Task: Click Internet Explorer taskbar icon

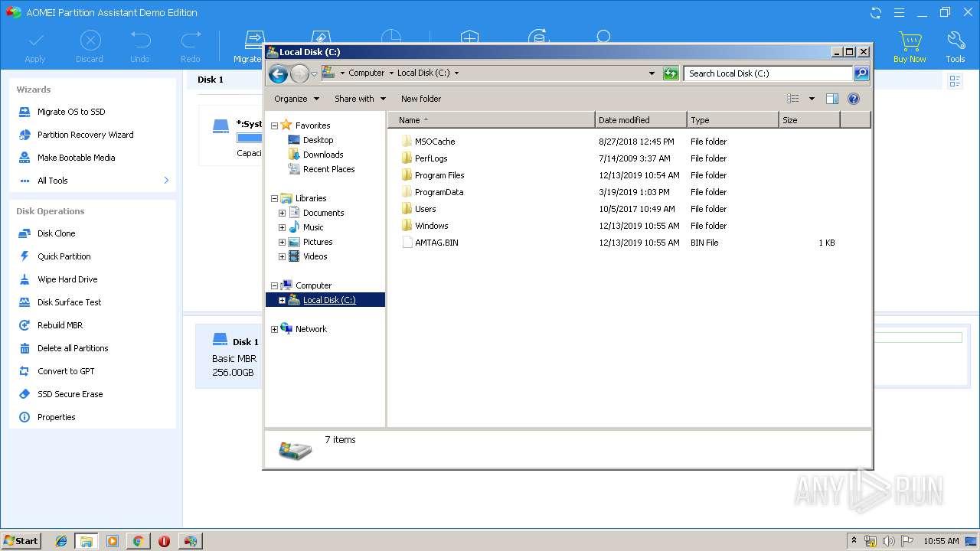Action: (x=61, y=541)
